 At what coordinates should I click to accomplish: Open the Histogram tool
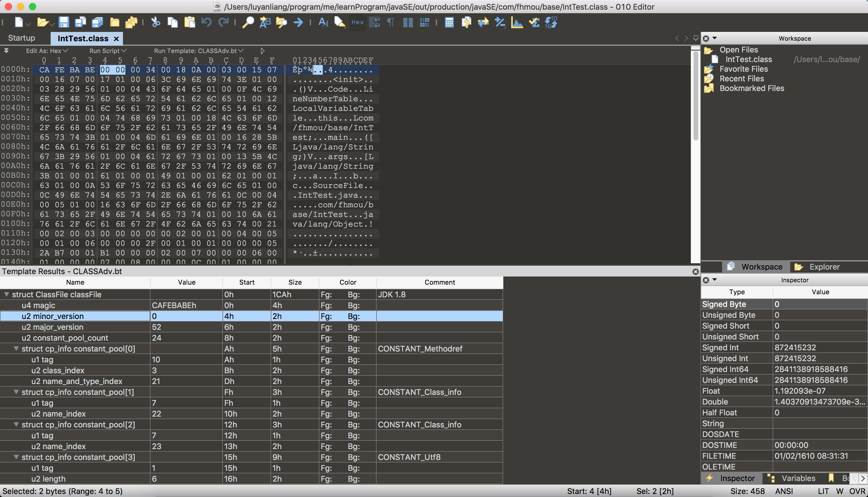click(x=517, y=23)
